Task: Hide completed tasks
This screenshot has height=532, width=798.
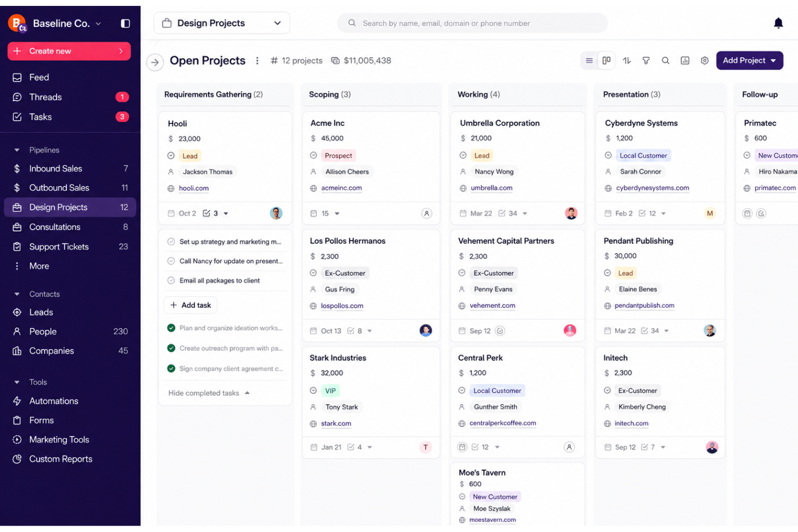Action: [209, 393]
